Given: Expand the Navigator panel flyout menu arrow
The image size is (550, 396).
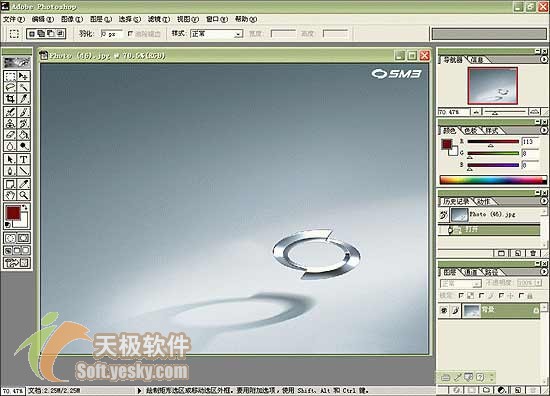Looking at the screenshot, I should (544, 60).
